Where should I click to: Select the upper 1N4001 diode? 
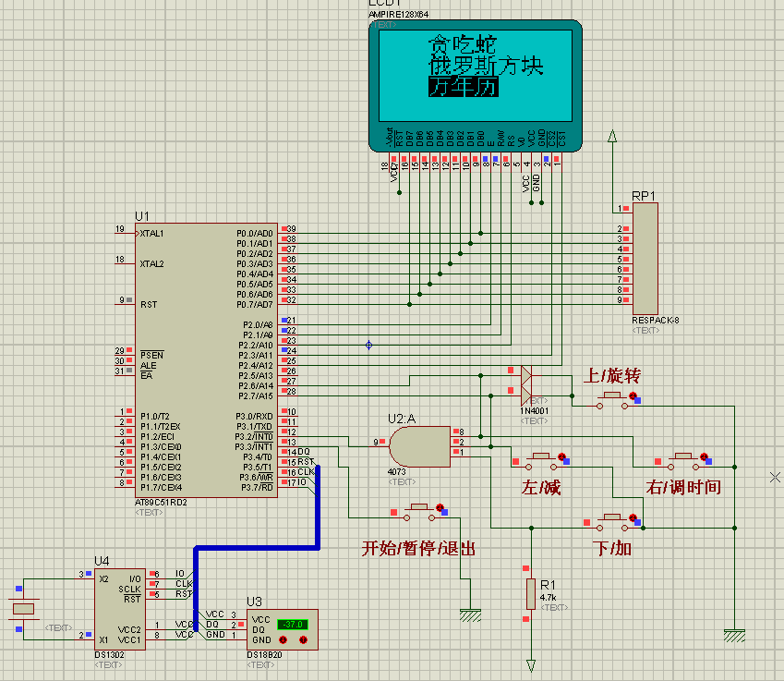526,375
